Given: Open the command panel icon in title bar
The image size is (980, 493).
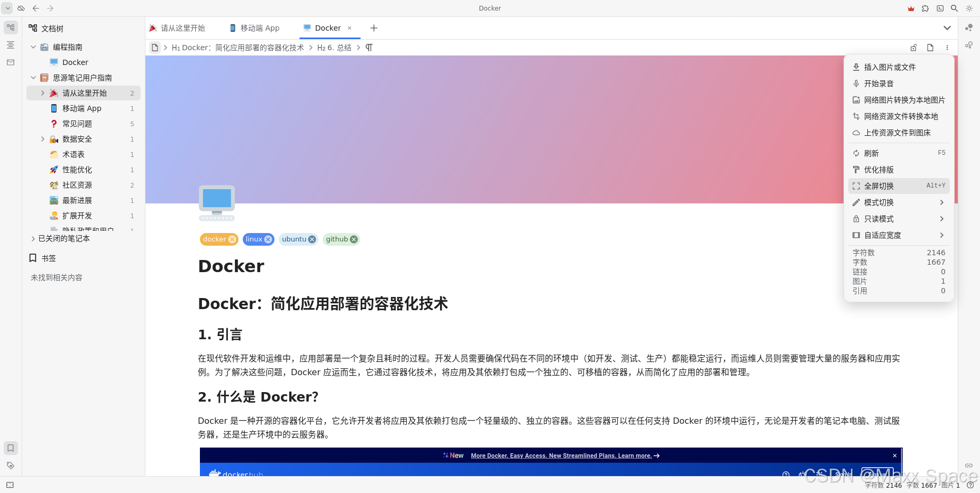Looking at the screenshot, I should point(940,8).
